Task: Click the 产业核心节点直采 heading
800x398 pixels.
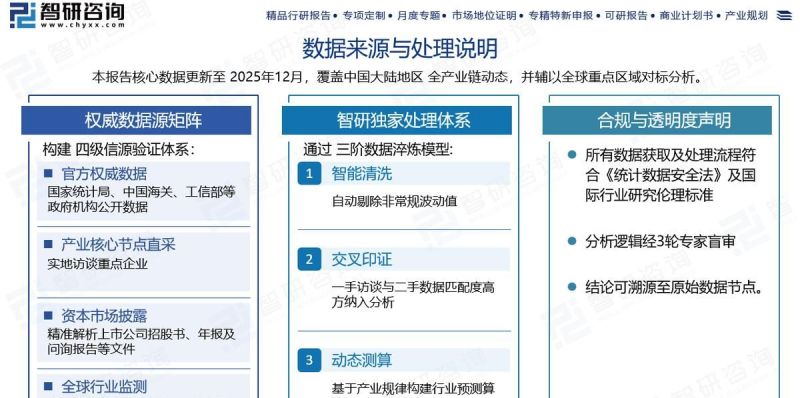Action: point(118,244)
